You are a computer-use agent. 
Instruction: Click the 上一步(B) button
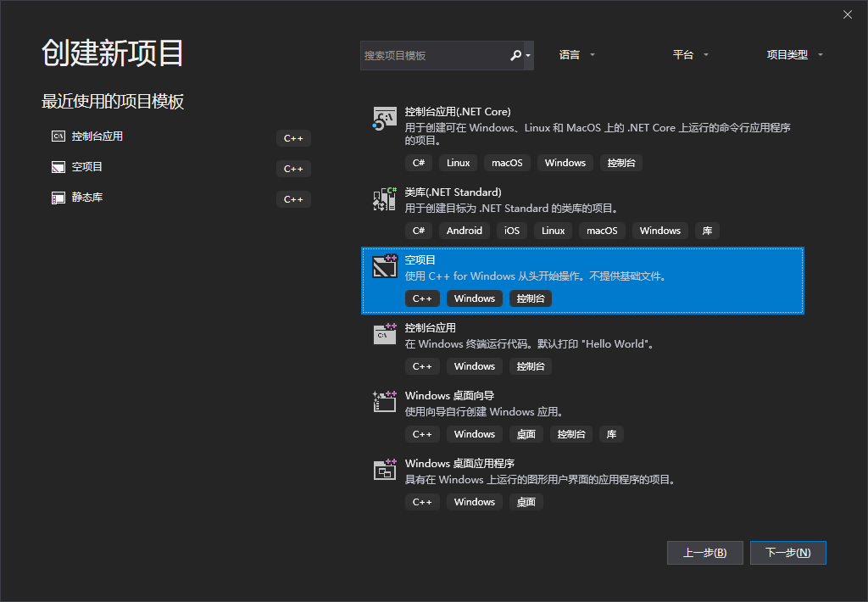(704, 552)
